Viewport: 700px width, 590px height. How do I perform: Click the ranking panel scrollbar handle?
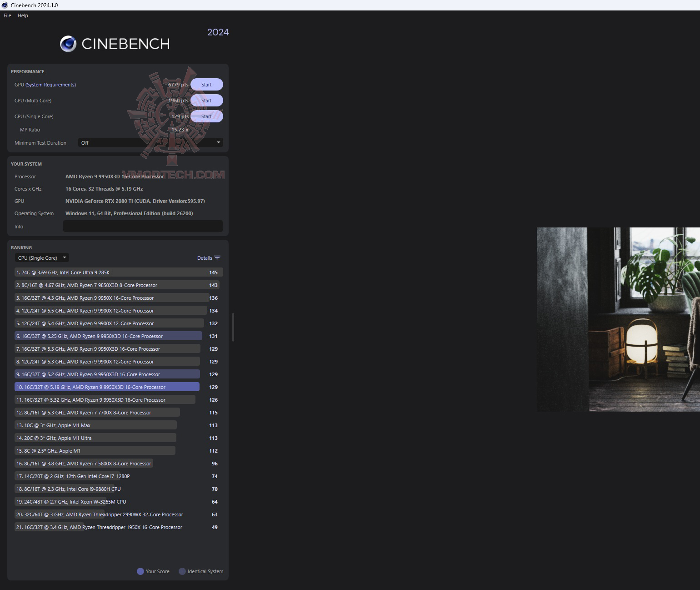[x=233, y=327]
